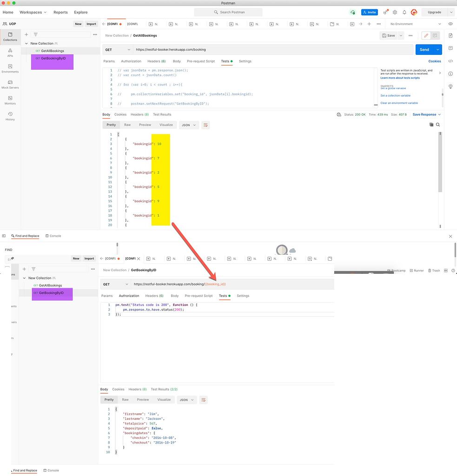This screenshot has height=476, width=457.
Task: Toggle the environment quick look eye icon
Action: [x=450, y=24]
